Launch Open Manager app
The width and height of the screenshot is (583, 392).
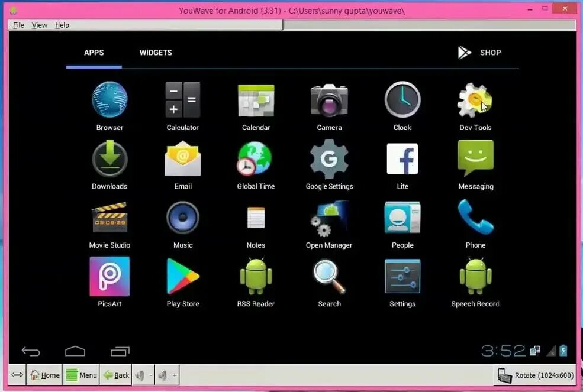pyautogui.click(x=329, y=218)
